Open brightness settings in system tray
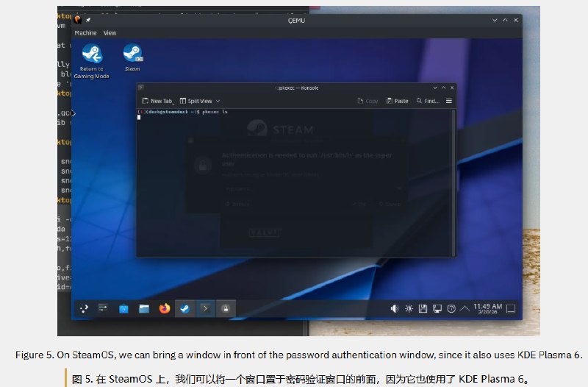 coord(409,308)
